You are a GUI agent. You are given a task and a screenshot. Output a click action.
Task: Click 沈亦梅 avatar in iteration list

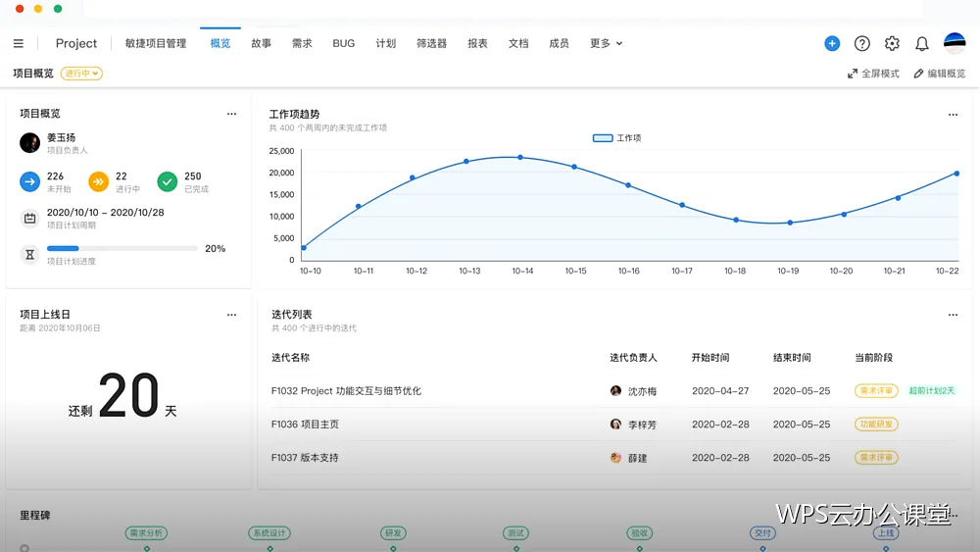[615, 390]
